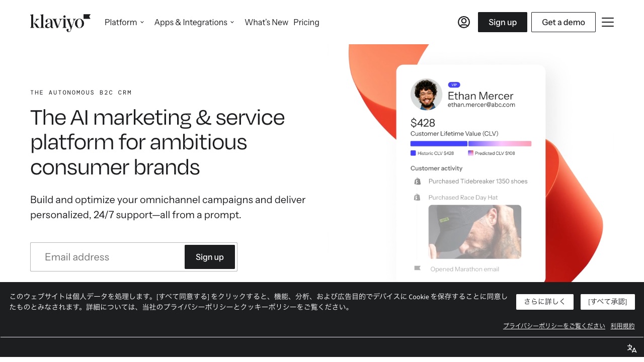Click Build and optimize your omnichannel paragraph
Image resolution: width=644 pixels, height=362 pixels.
(168, 207)
